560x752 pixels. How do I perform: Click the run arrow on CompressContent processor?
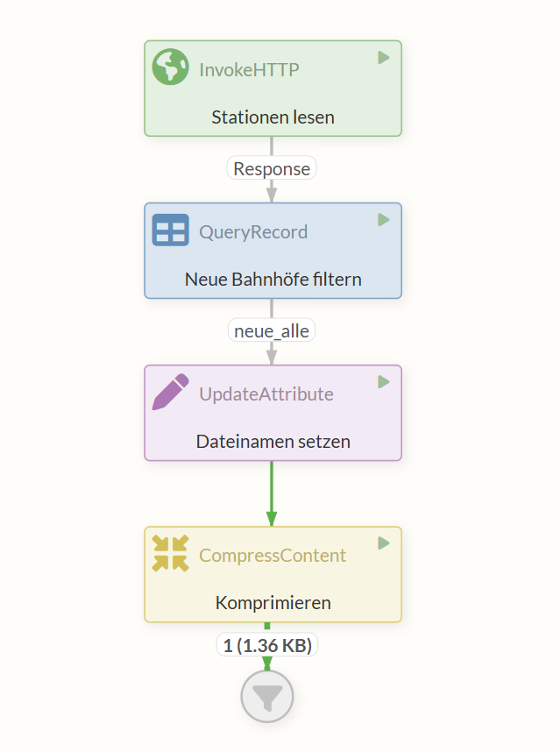click(383, 543)
